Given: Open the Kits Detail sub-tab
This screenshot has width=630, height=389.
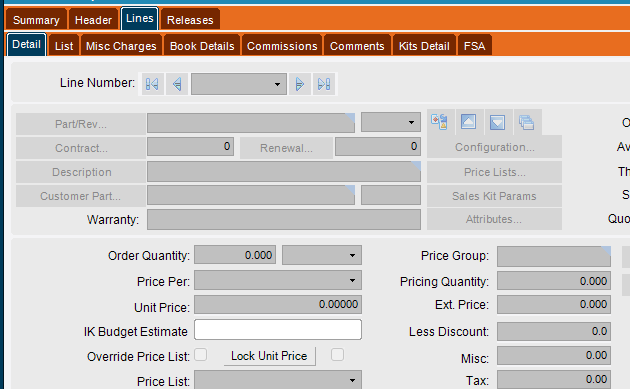Looking at the screenshot, I should click(424, 46).
